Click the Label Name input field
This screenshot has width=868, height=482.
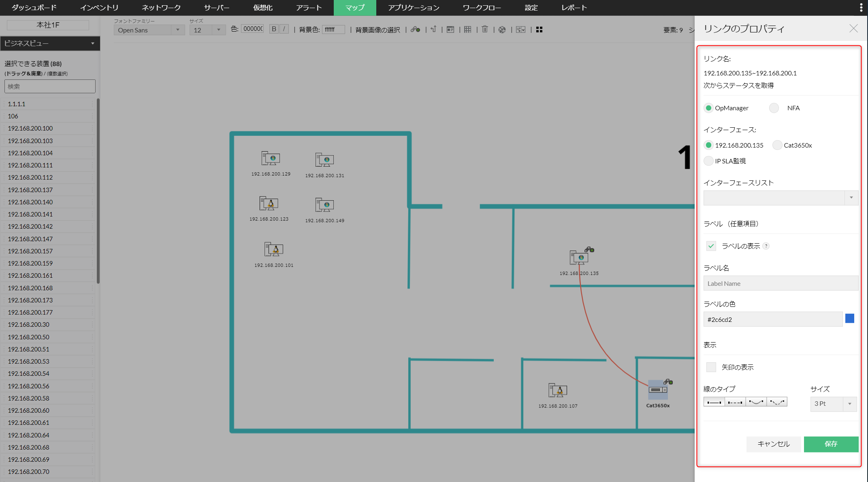coord(780,283)
